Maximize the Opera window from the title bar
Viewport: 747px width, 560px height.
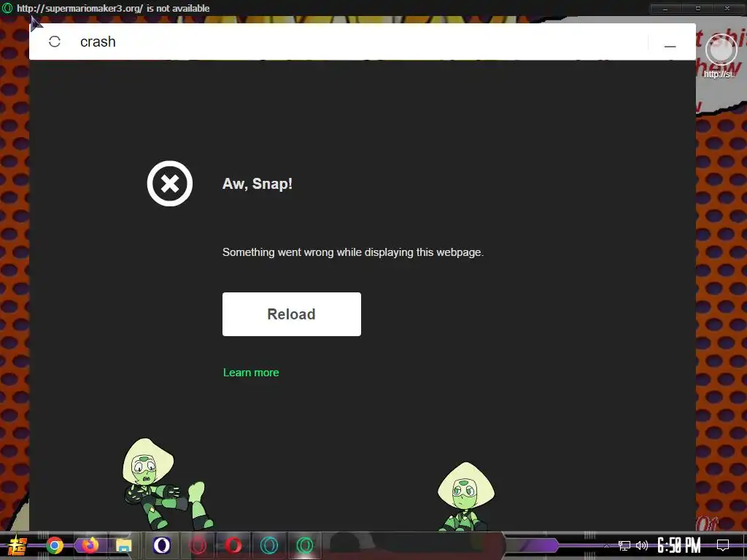(698, 8)
